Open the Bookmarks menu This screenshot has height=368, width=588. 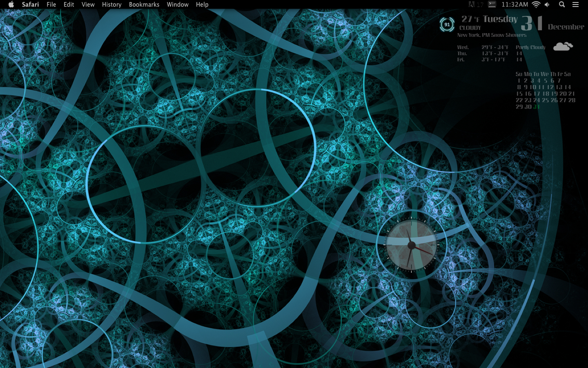[144, 4]
